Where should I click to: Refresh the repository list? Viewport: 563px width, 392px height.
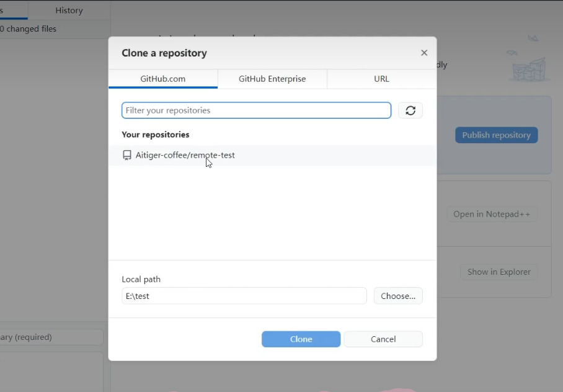(410, 110)
